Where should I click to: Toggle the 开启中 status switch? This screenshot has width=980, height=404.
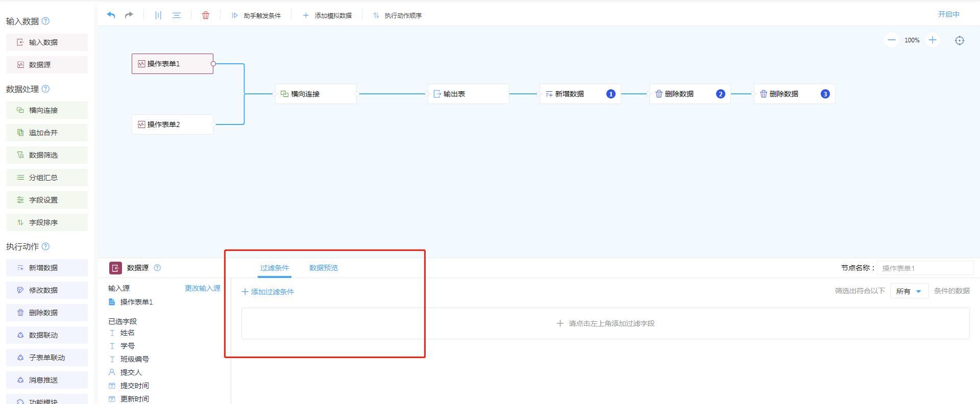pos(948,14)
